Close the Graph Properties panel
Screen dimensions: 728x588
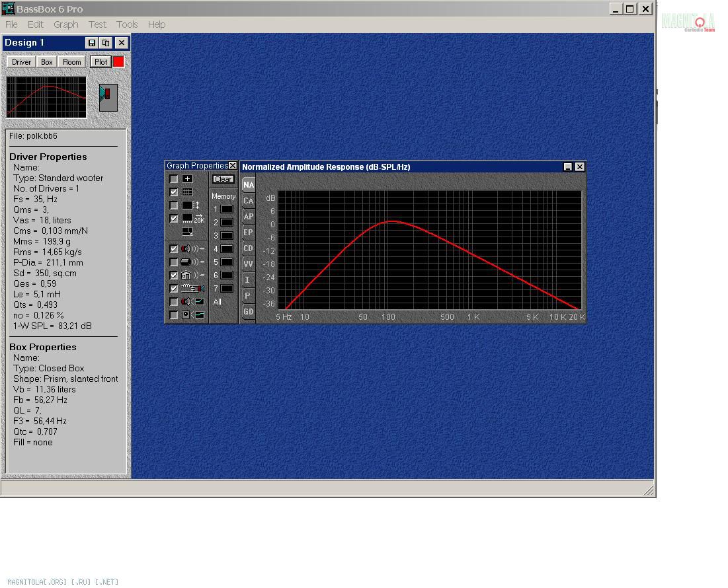(x=233, y=166)
